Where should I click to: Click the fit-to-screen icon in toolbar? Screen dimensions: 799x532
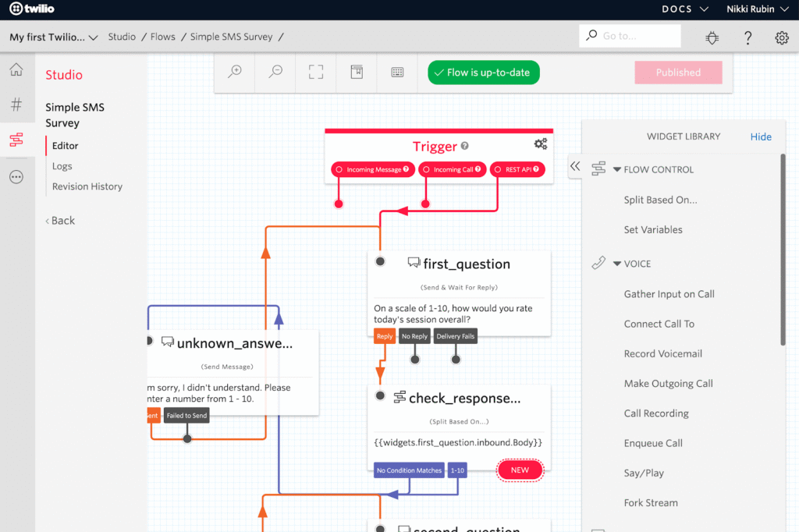[316, 72]
